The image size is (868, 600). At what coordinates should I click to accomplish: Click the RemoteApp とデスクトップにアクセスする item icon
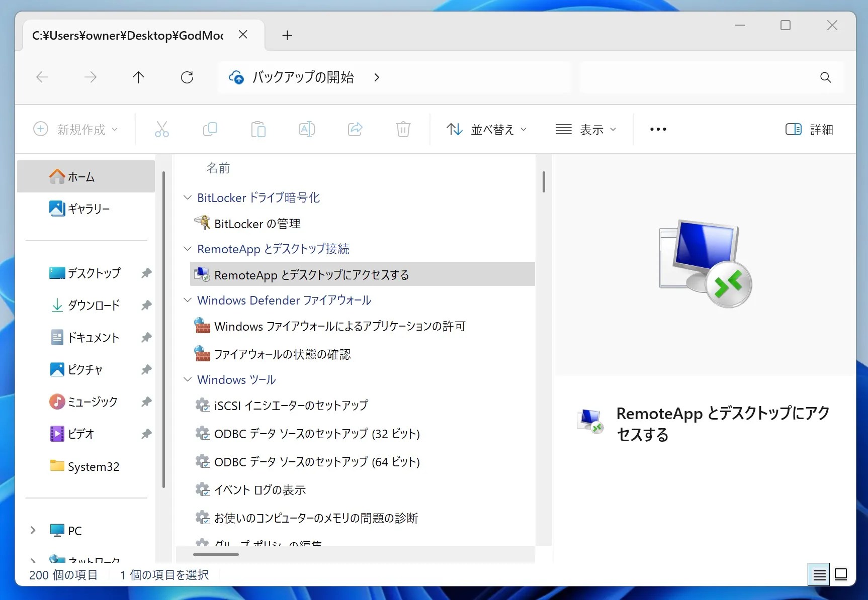203,274
